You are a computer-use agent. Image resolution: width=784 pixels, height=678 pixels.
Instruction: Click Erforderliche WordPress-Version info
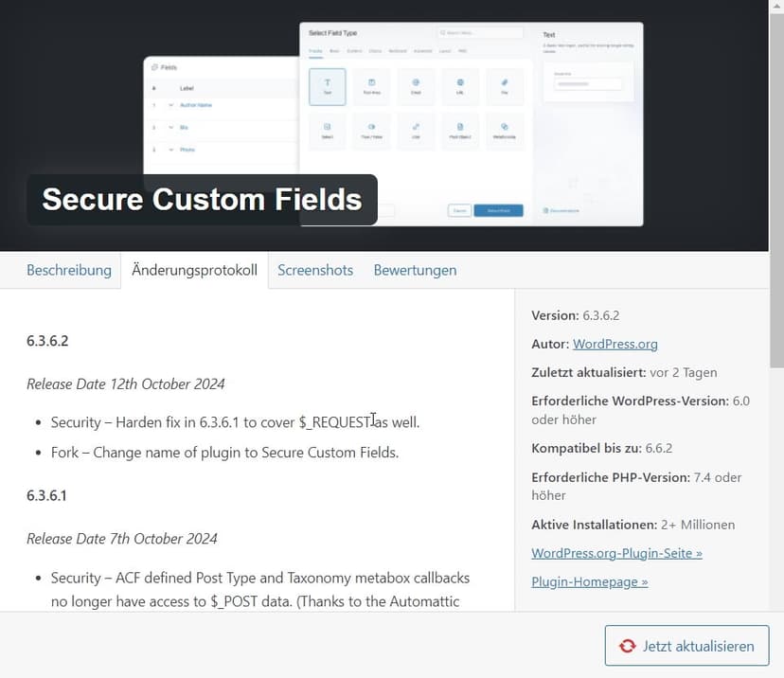point(640,410)
